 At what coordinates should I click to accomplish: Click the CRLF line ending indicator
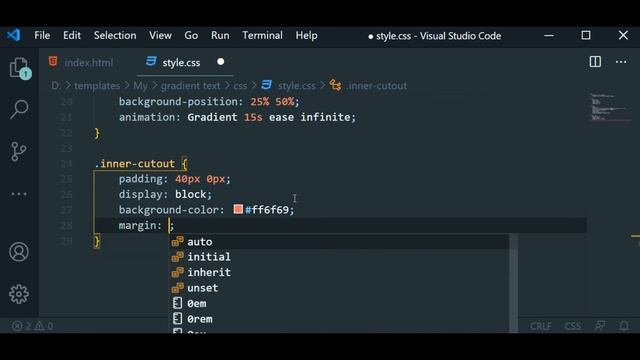point(541,326)
